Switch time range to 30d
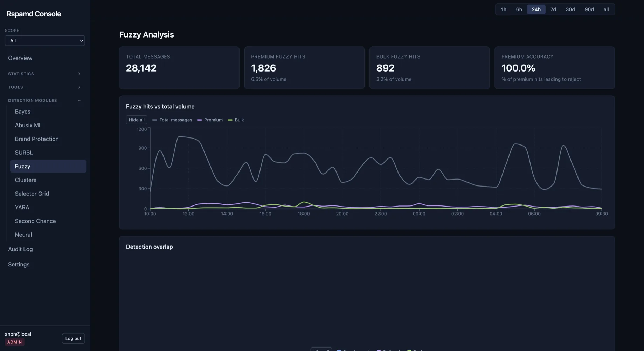The image size is (644, 351). (570, 9)
